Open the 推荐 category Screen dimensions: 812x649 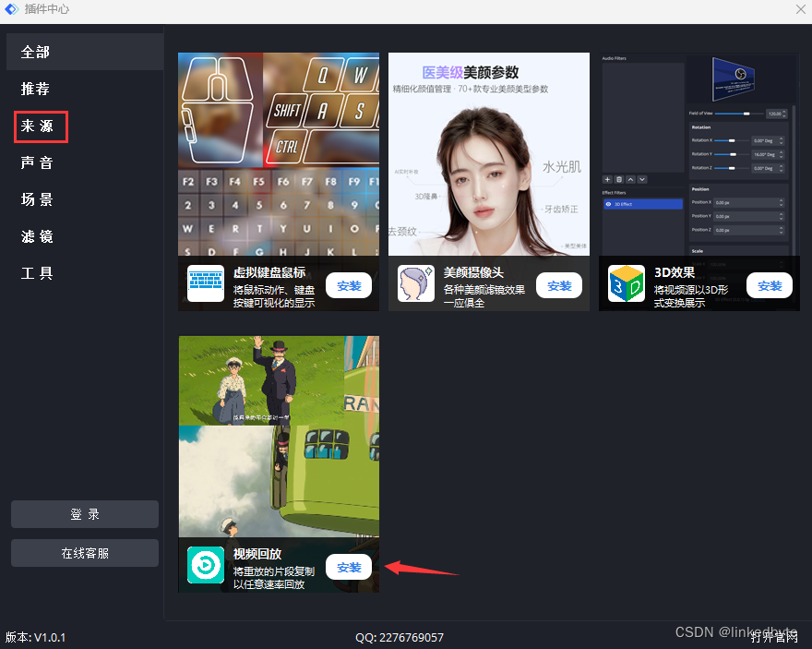pyautogui.click(x=36, y=90)
